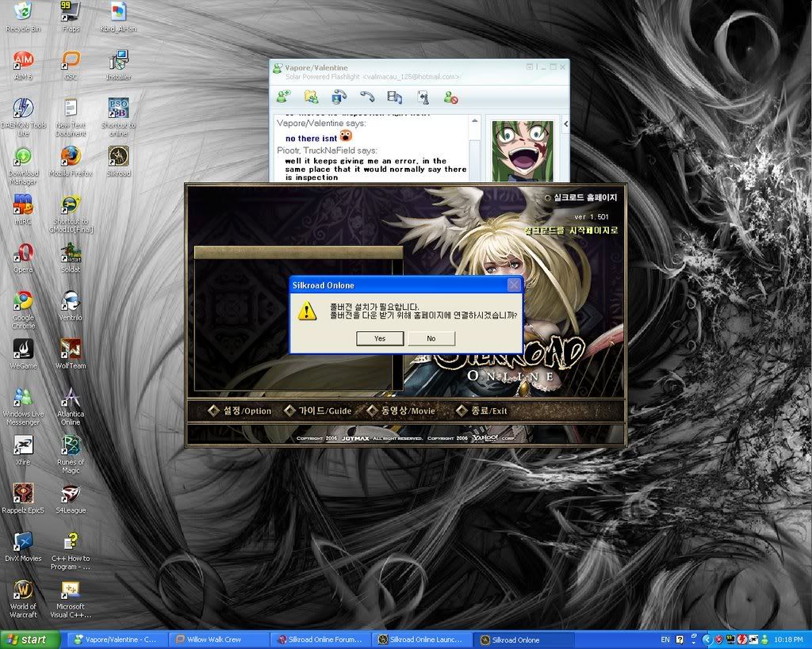Select the Download Manager desktop icon
812x649 pixels.
23,166
